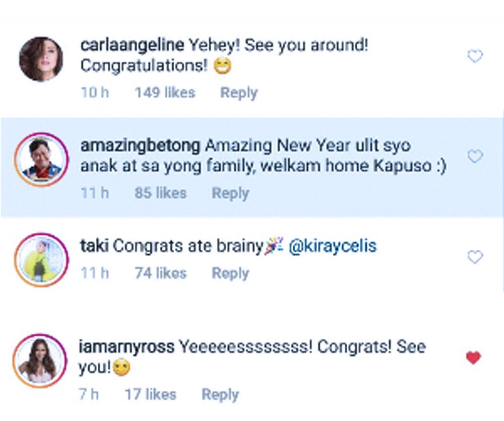Screen dimensions: 504x421
Task: View the 17 likes list
Action: (x=150, y=394)
